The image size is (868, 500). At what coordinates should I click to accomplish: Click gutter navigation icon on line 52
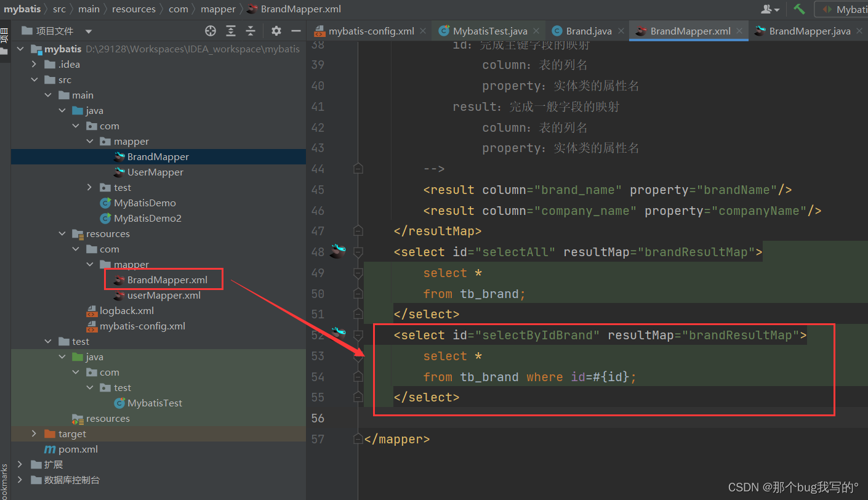338,333
